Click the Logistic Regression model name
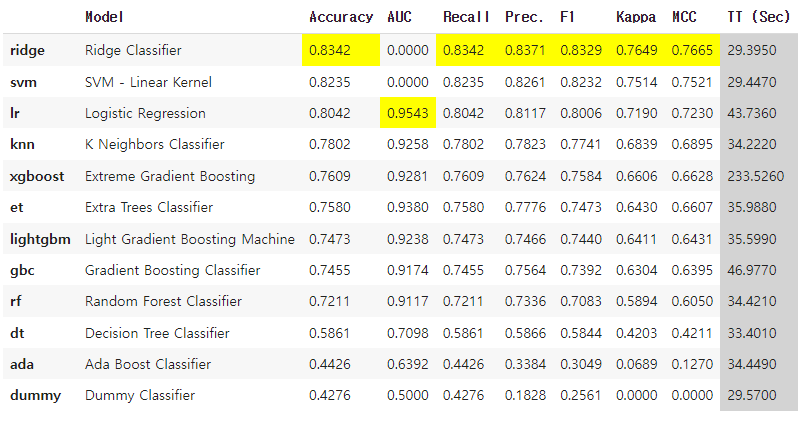Viewport: 805px width, 424px height. (145, 113)
